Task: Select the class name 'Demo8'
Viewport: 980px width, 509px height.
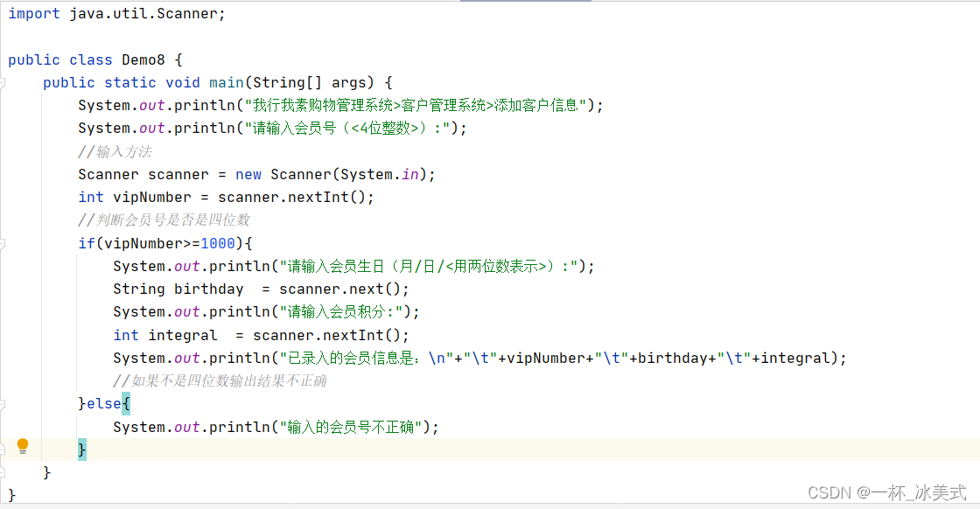Action: pos(143,60)
